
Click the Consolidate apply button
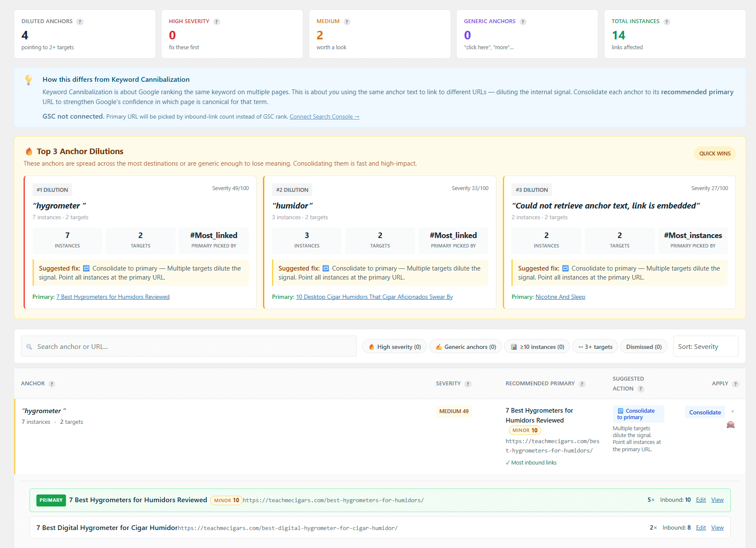click(x=705, y=412)
